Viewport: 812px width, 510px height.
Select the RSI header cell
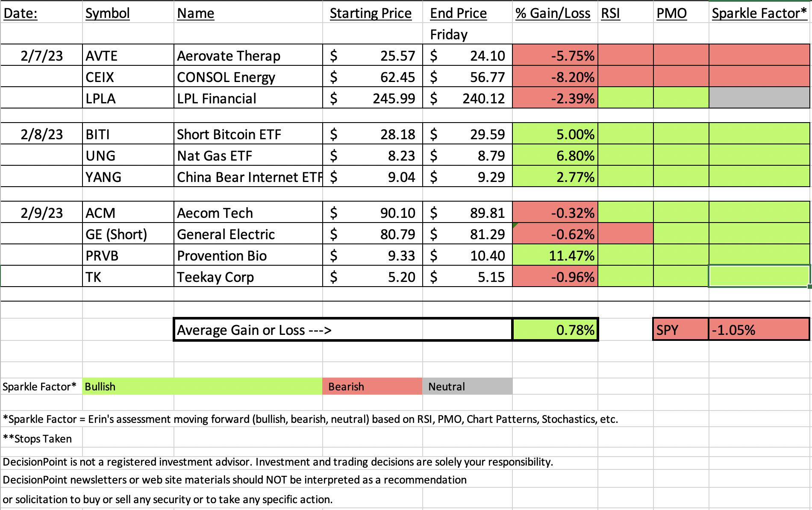[625, 12]
